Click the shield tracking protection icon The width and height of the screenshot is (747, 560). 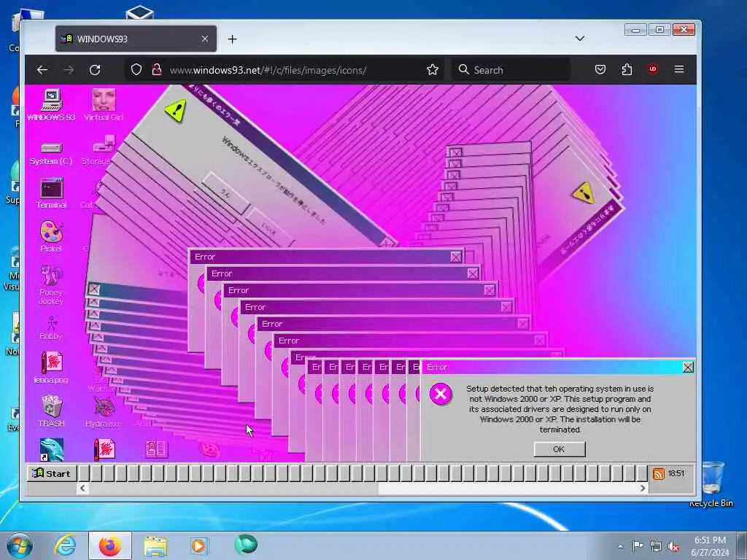tap(136, 70)
